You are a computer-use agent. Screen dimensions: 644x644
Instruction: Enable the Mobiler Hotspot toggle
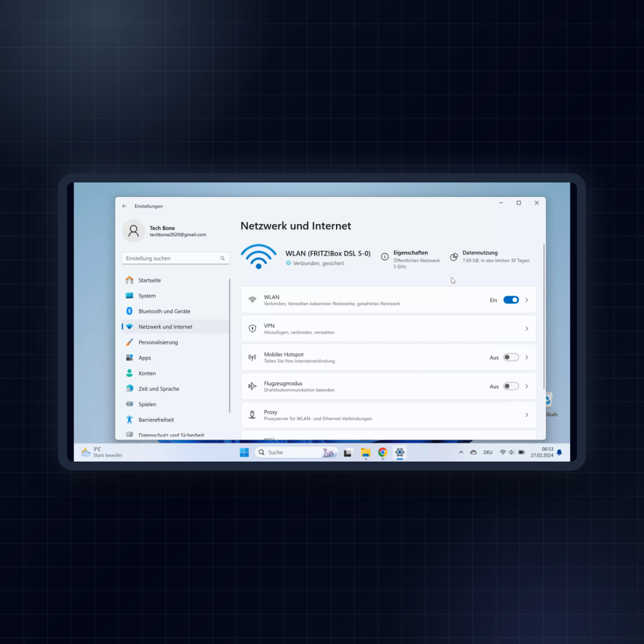point(511,357)
